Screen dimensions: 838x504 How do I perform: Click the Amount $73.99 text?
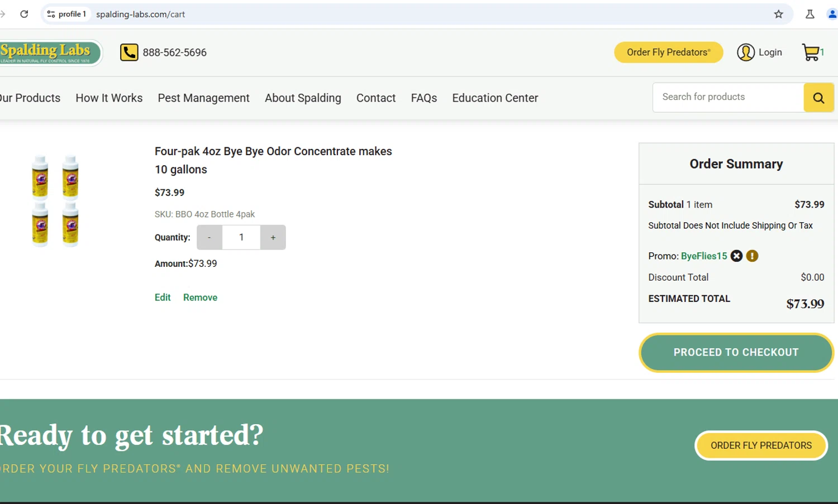[x=185, y=263]
